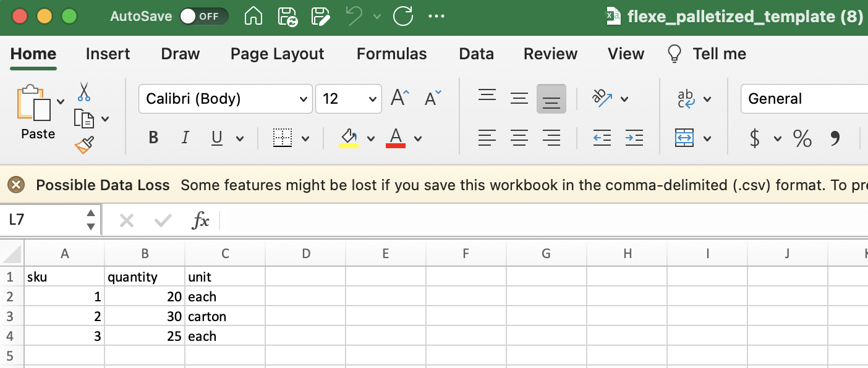This screenshot has width=868, height=368.
Task: Expand the Copy options arrow
Action: [x=105, y=119]
